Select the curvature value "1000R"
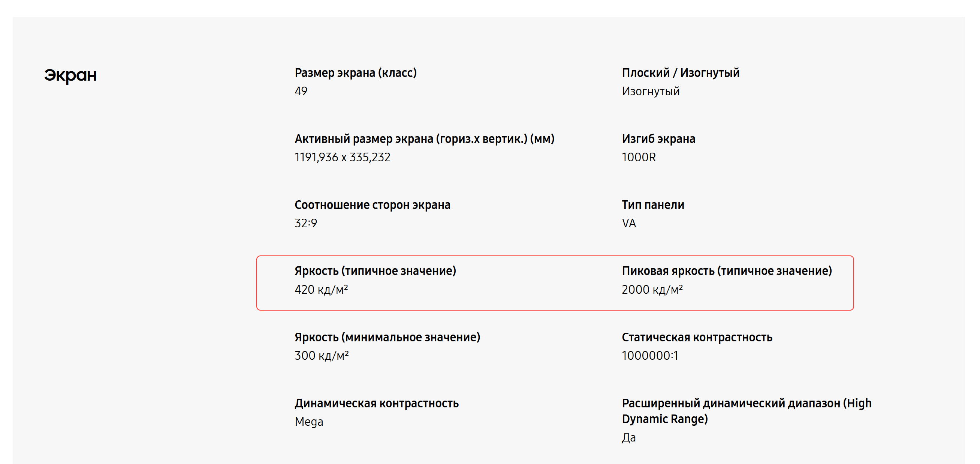Image resolution: width=980 pixels, height=464 pixels. coord(639,157)
